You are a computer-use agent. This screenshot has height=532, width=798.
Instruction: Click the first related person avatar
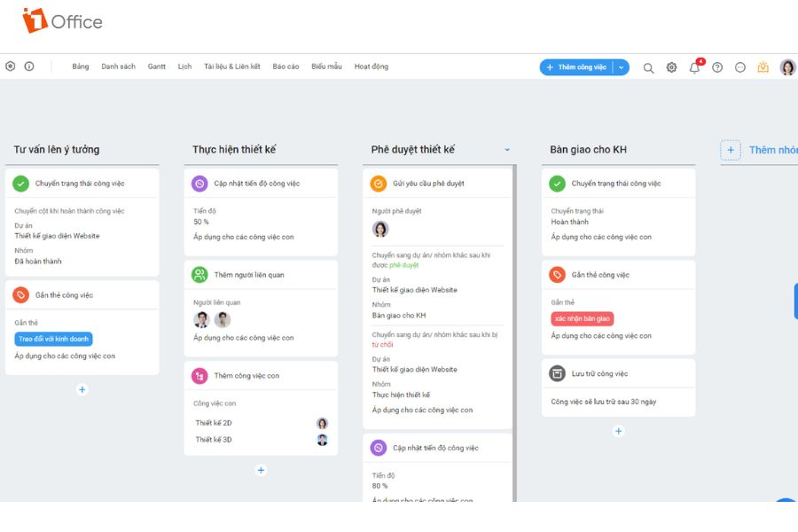[x=201, y=320]
